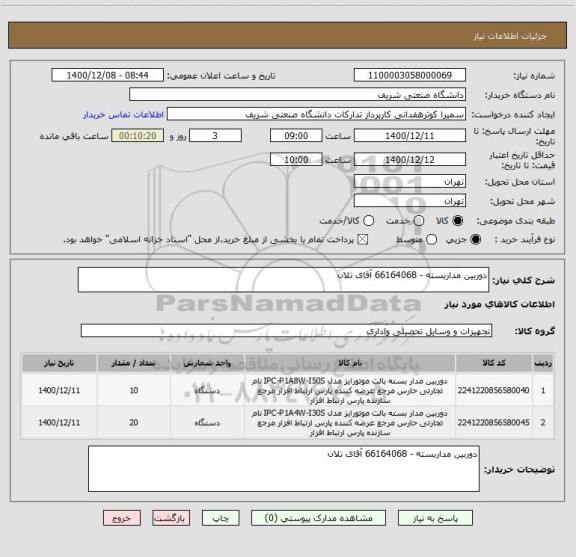The width and height of the screenshot is (576, 557).
Task: Click the buyer notes text area توضیحات خریدار
Action: pos(284,468)
